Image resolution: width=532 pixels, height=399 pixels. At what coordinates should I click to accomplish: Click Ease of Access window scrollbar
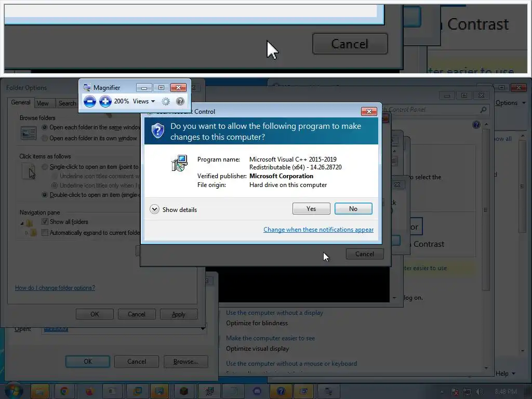486,210
